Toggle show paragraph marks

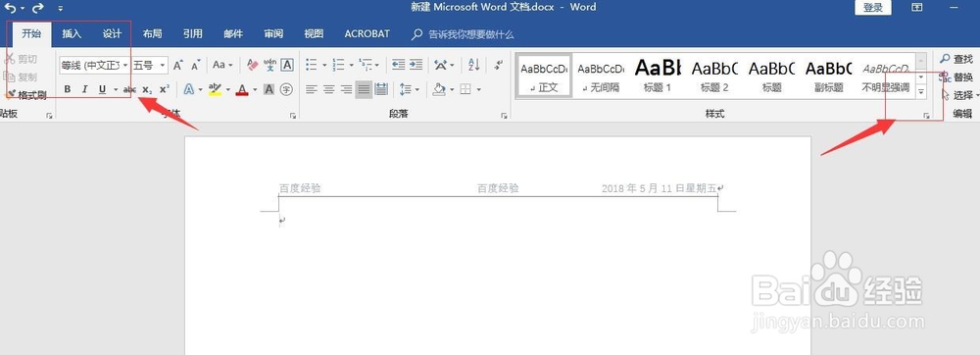498,65
